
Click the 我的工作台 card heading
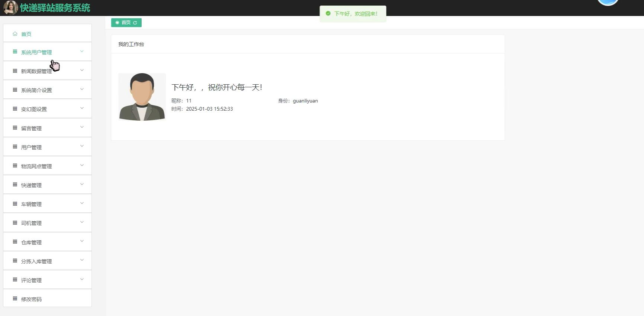[x=131, y=44]
